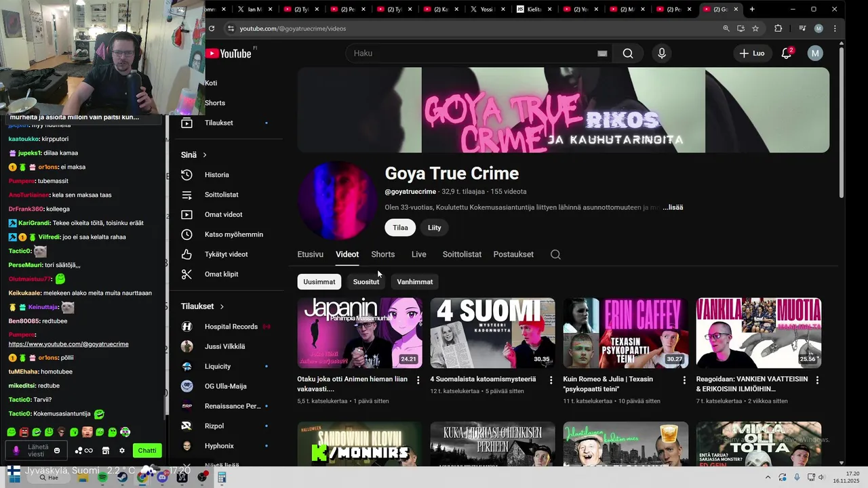Toggle the microphone icon in system tray
The image size is (868, 488).
pyautogui.click(x=797, y=478)
